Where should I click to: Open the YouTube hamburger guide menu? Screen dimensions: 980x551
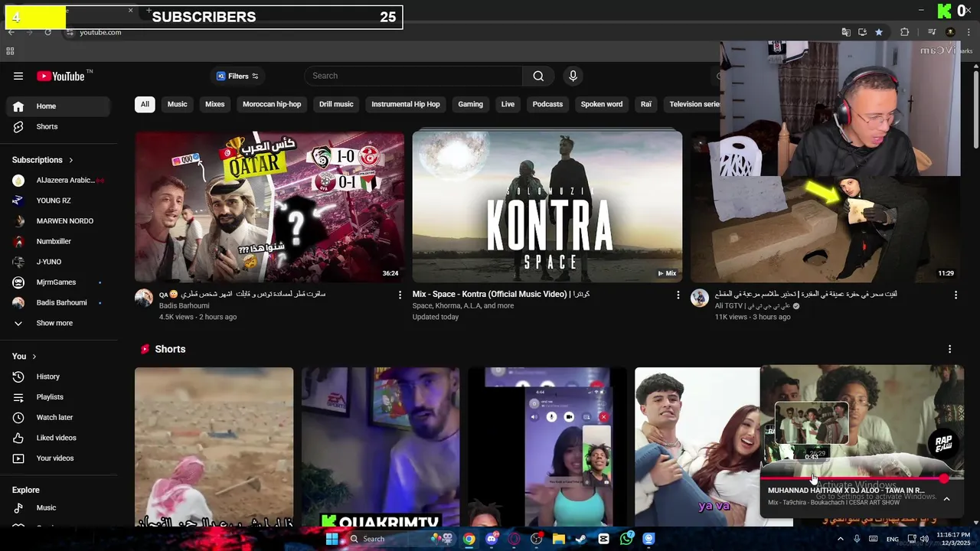18,76
